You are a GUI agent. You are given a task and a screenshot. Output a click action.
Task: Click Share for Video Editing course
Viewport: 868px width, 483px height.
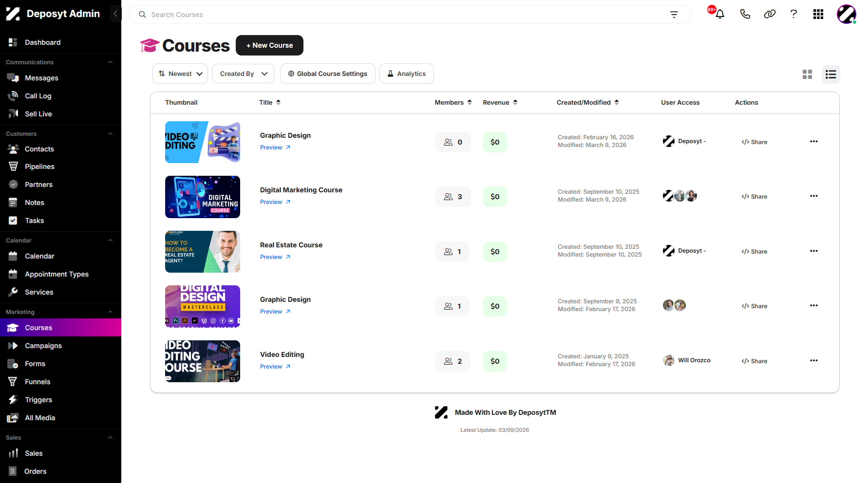pos(755,361)
